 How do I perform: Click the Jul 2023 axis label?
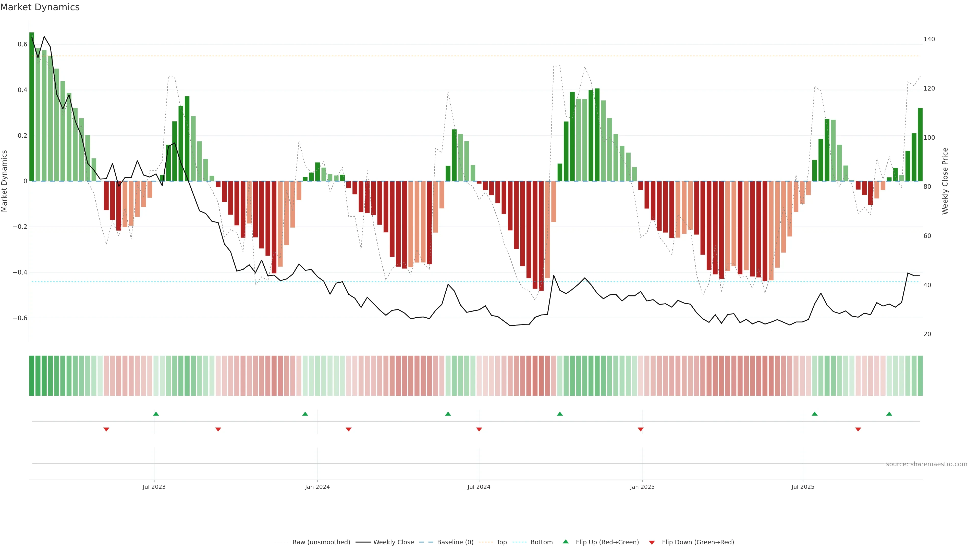coord(154,487)
